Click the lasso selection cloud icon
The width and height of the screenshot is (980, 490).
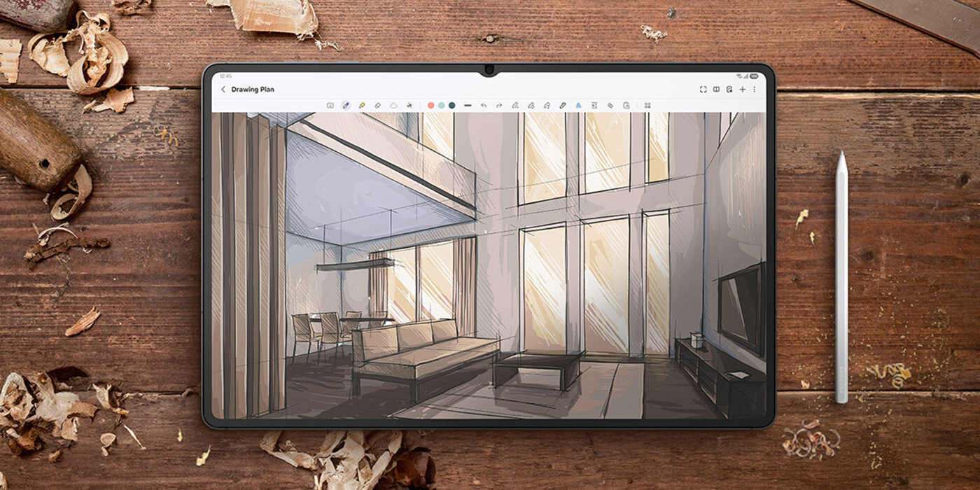393,105
